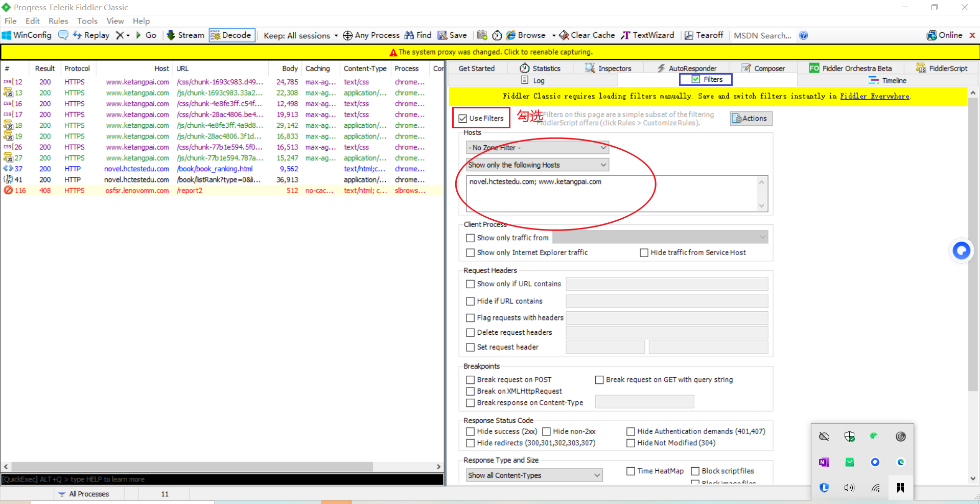
Task: Click the Online status indicator
Action: click(x=944, y=35)
